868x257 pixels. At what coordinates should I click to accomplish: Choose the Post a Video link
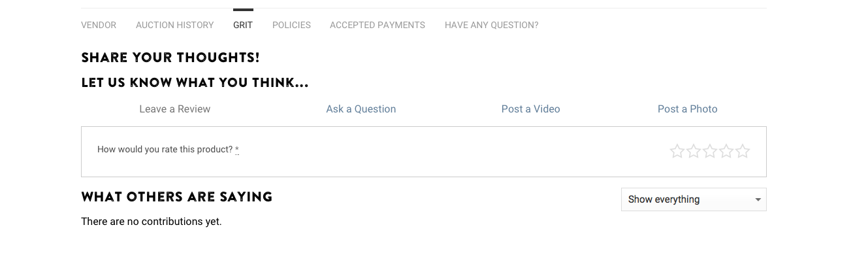click(531, 109)
